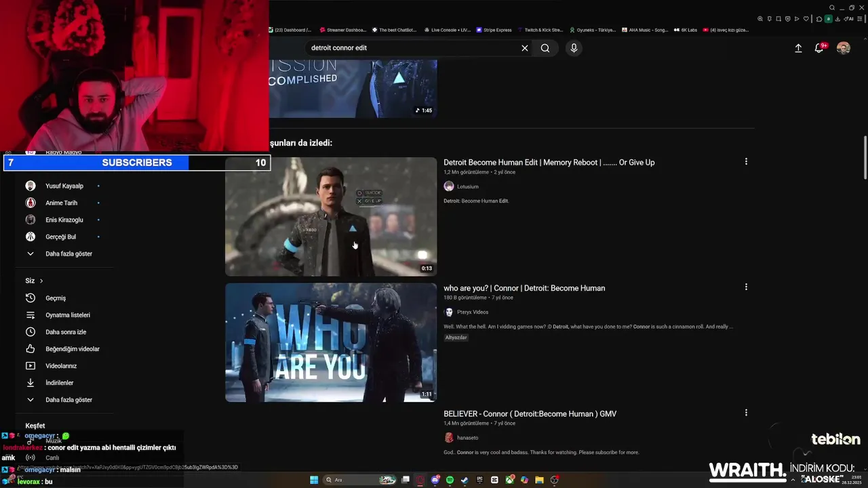Click the browser zoom magnifier toolbar icon
868x488 pixels.
click(760, 19)
